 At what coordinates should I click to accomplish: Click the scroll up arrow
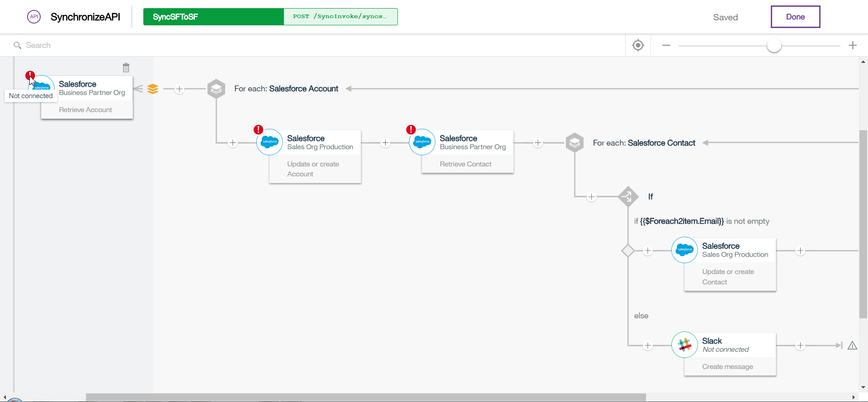863,61
